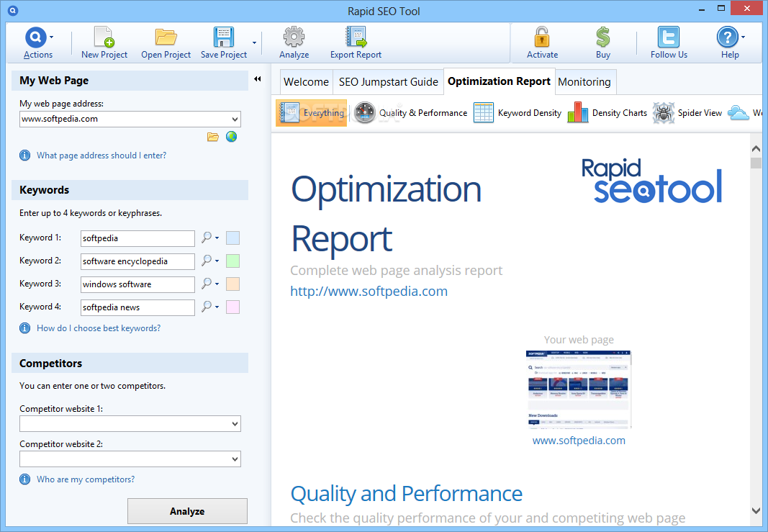Show the Quality & Performance report section

click(410, 113)
